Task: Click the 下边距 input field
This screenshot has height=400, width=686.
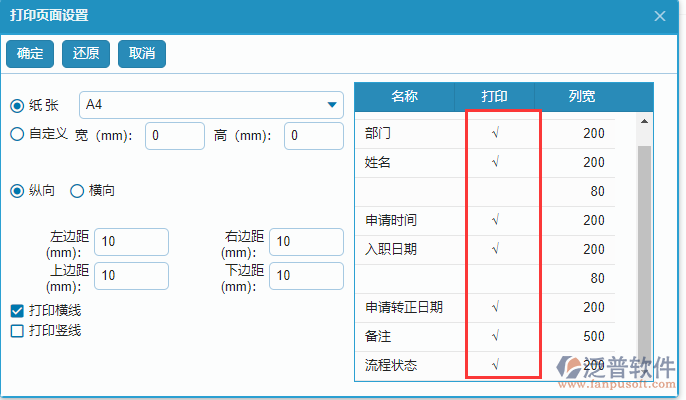Action: [306, 276]
